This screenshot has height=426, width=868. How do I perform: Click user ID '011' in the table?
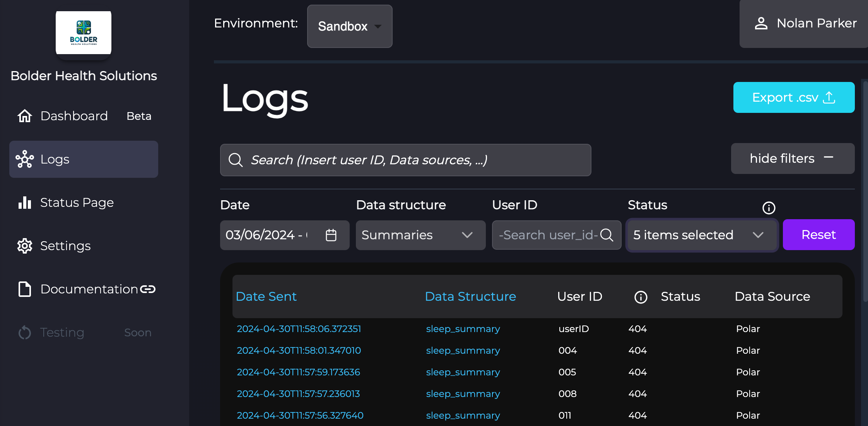click(x=565, y=416)
